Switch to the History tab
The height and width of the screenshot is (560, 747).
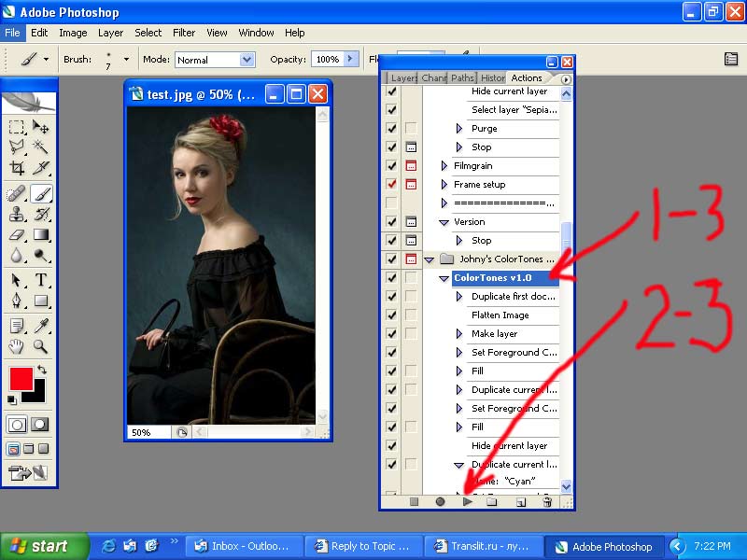(x=492, y=78)
